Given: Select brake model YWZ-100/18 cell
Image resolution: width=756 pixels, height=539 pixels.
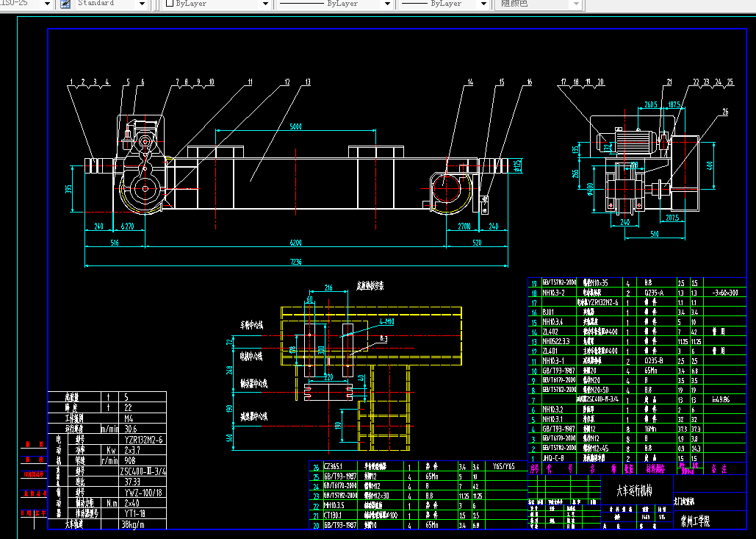Looking at the screenshot, I should (x=143, y=492).
